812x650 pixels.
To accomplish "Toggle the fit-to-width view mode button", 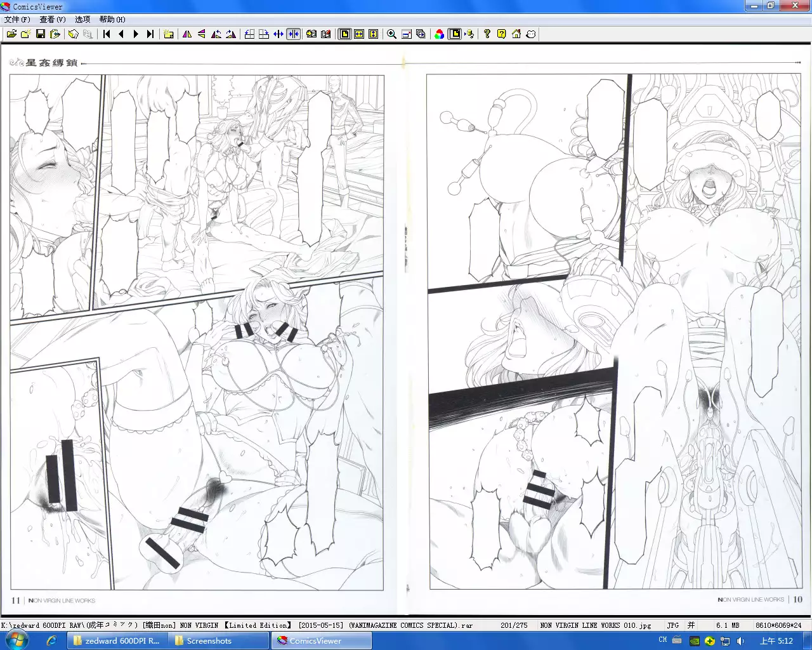I will [x=359, y=34].
